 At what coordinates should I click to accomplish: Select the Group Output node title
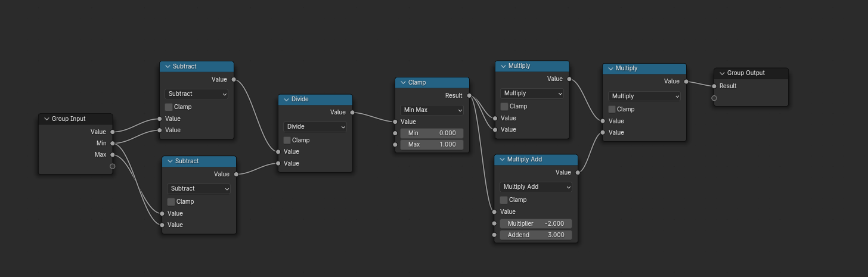[x=746, y=73]
